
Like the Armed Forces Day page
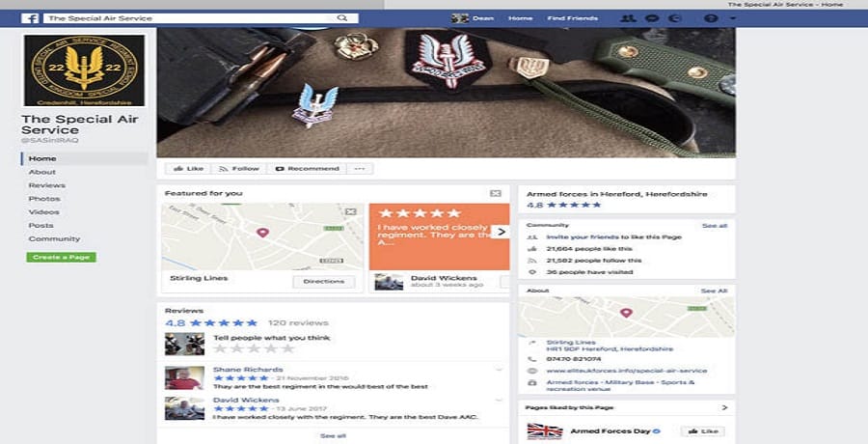click(x=703, y=431)
